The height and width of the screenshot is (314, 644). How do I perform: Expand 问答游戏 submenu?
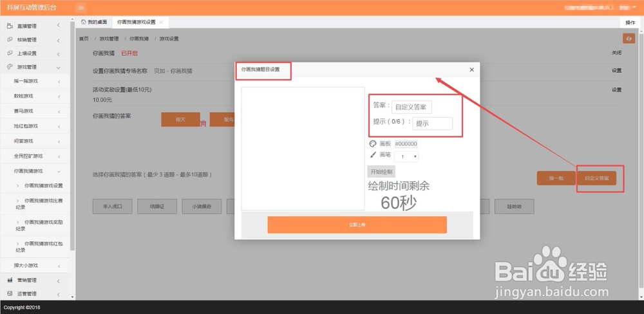click(59, 142)
